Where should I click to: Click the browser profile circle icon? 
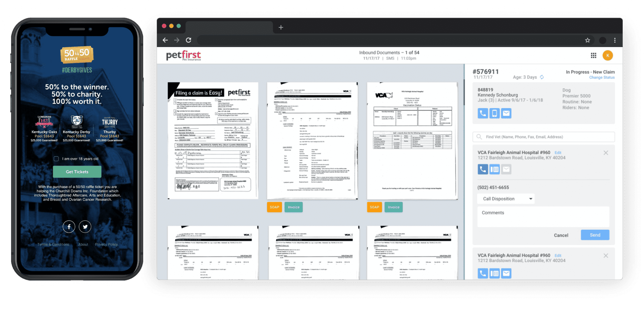point(602,40)
